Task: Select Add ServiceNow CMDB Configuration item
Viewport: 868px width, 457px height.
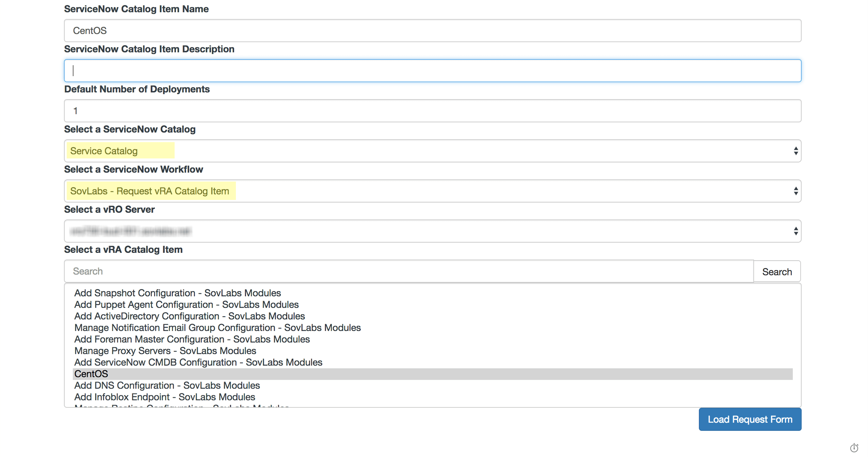Action: coord(198,362)
